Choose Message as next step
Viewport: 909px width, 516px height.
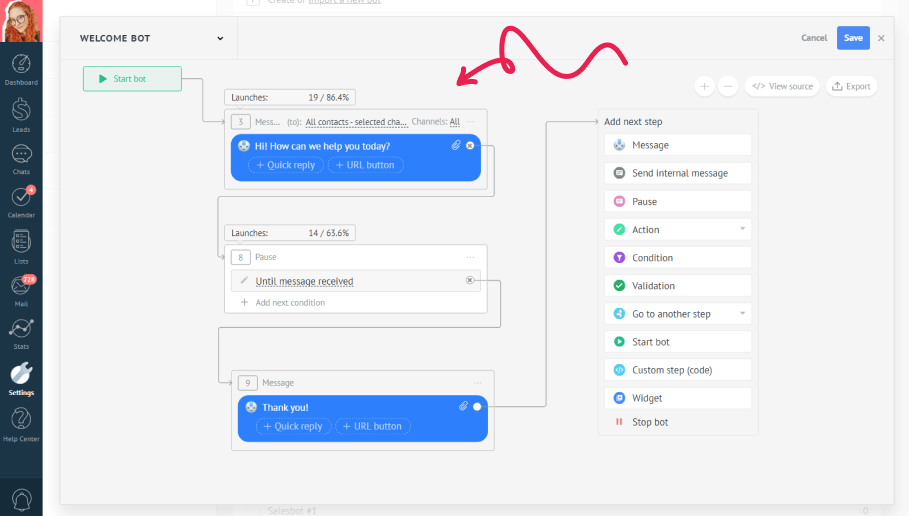coord(678,145)
